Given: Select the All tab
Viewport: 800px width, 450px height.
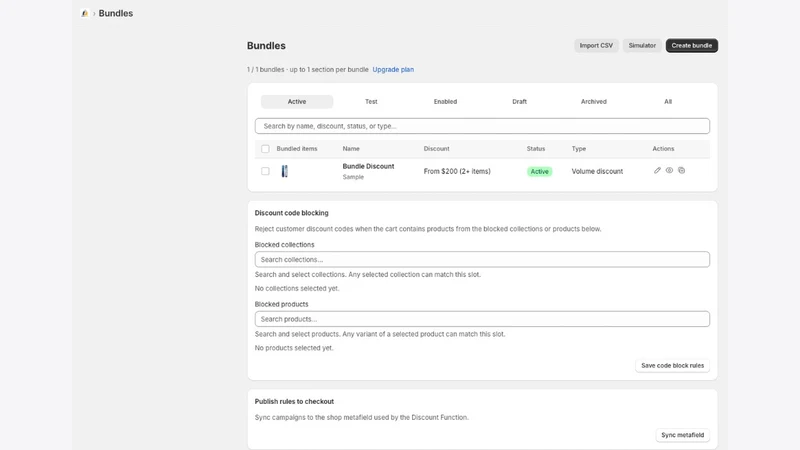Looking at the screenshot, I should (668, 102).
